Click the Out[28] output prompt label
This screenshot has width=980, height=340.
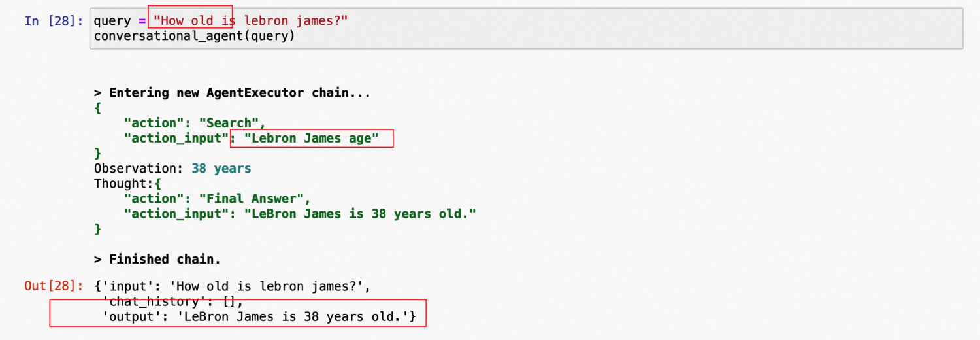tap(54, 286)
